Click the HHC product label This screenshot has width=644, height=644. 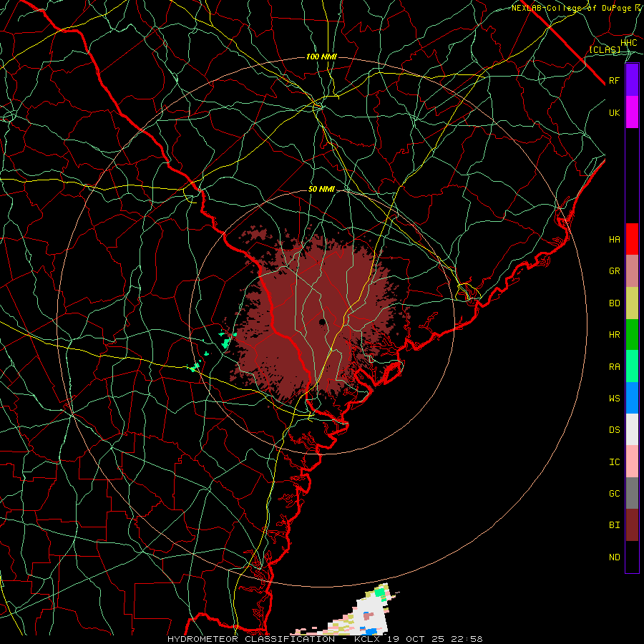pyautogui.click(x=628, y=43)
